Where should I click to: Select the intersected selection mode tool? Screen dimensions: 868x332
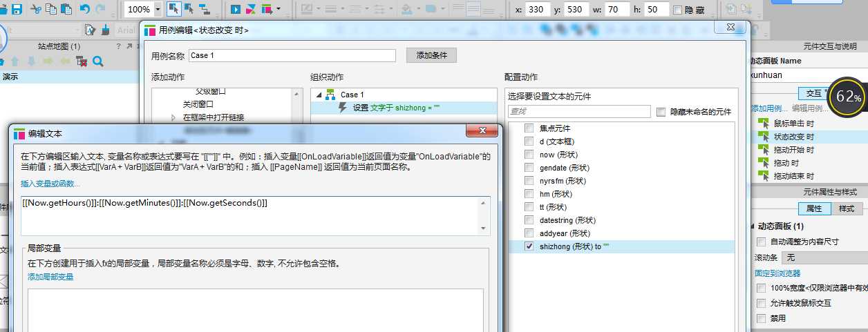[x=173, y=10]
